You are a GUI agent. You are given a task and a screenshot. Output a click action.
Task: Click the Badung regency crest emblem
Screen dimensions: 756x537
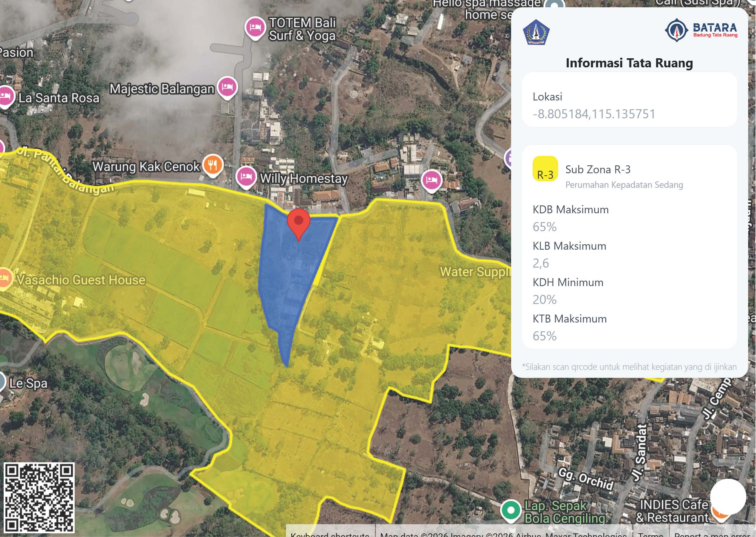(x=536, y=32)
